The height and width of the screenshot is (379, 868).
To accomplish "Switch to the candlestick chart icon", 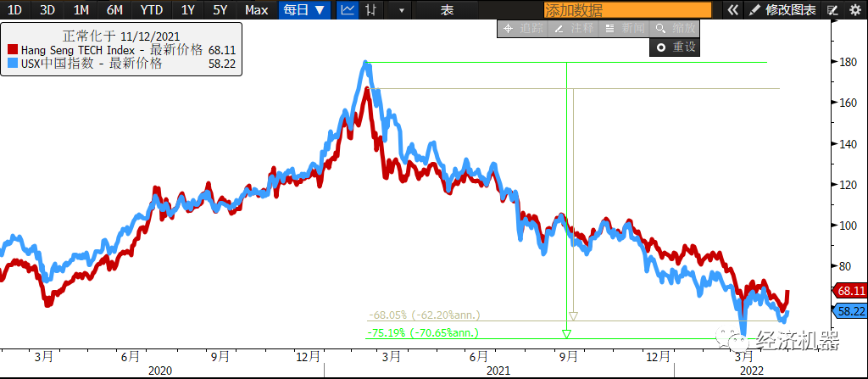I will [370, 10].
